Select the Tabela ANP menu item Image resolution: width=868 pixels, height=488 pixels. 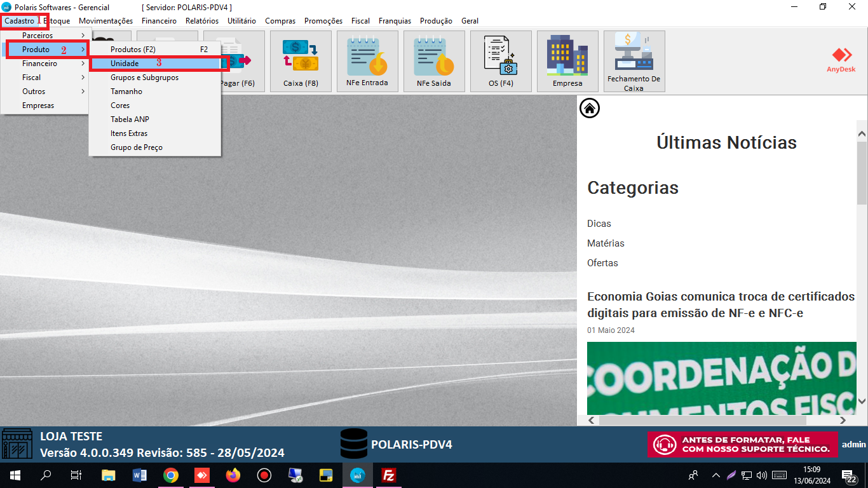(x=130, y=119)
